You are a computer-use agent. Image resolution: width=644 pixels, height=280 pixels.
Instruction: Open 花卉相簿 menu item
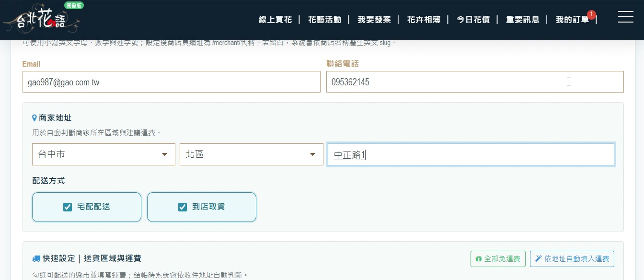tap(424, 20)
